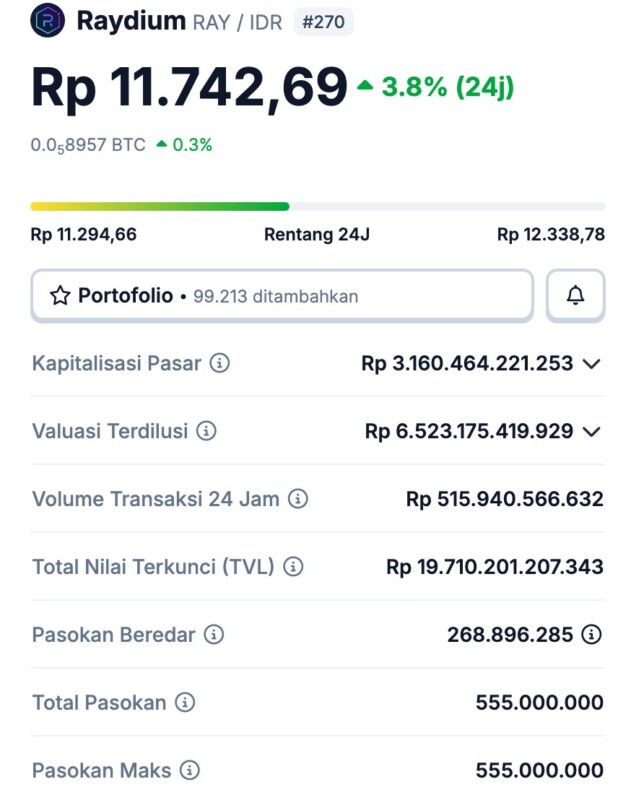631x800 pixels.
Task: Click the Rentang 24J label
Action: 317,235
